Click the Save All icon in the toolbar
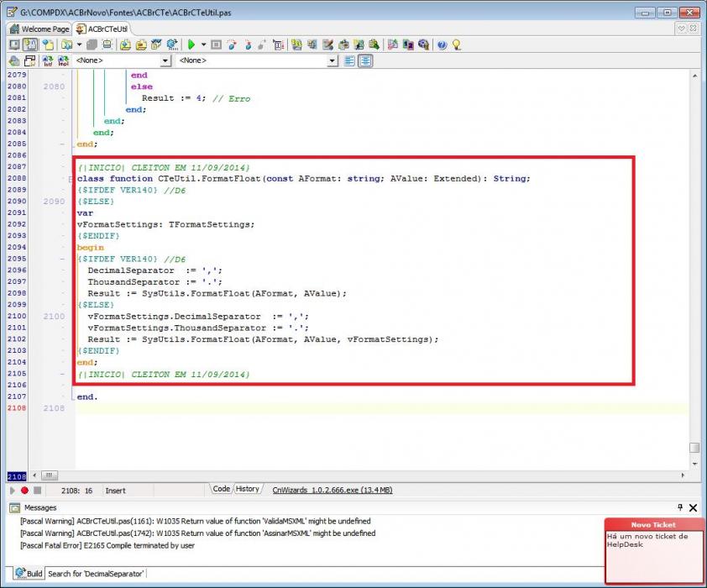The height and width of the screenshot is (588, 707). click(92, 45)
